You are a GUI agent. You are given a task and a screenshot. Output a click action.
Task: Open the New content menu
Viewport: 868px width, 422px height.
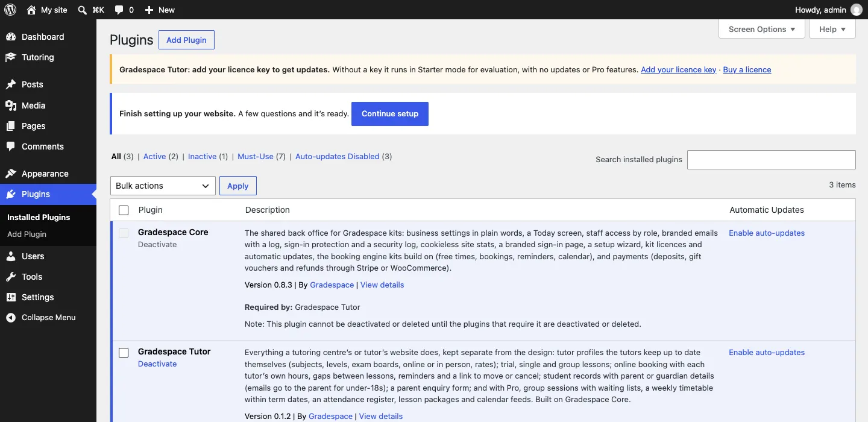pos(167,10)
